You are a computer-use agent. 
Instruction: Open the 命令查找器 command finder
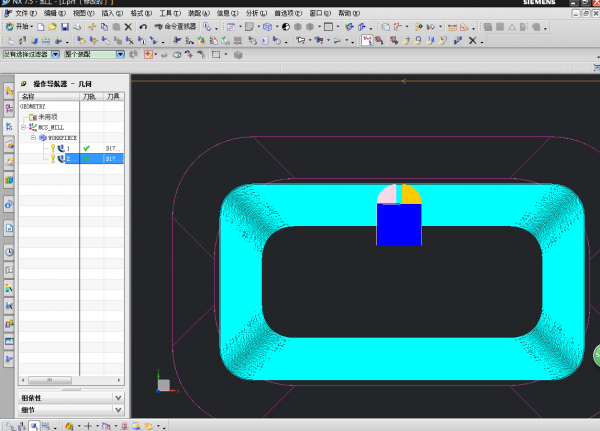(175, 26)
